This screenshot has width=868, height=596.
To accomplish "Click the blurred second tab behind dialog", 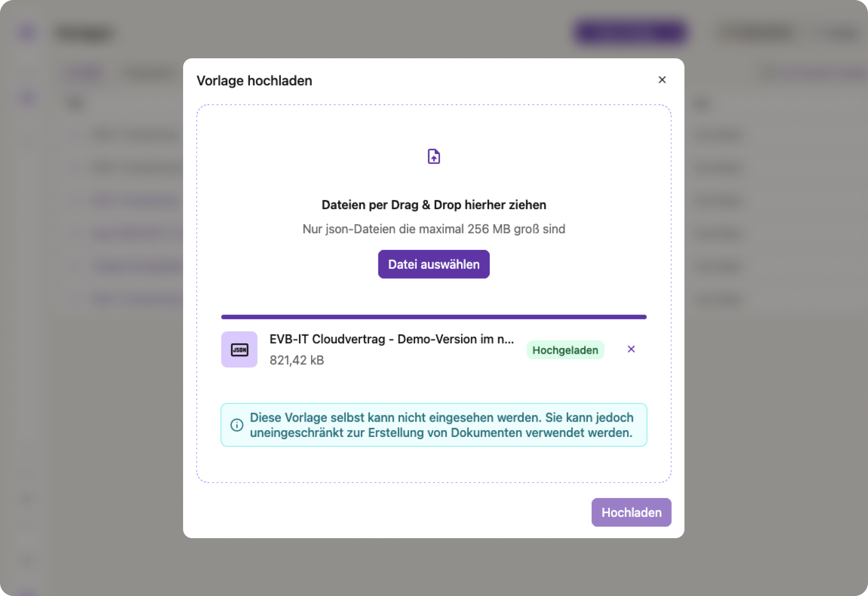I will (x=147, y=73).
